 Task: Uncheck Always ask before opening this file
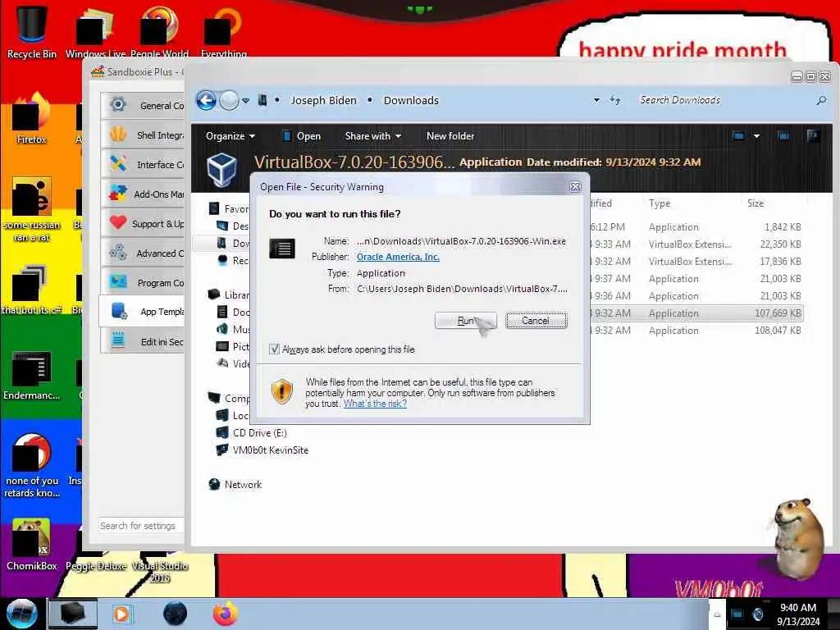point(274,349)
